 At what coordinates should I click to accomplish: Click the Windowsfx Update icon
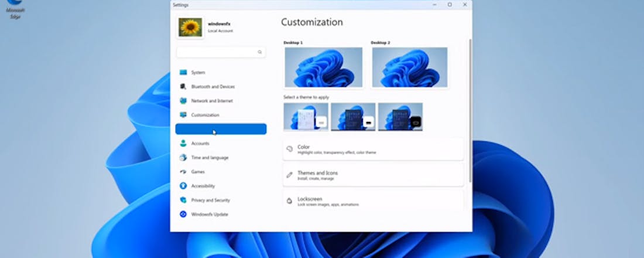click(183, 215)
